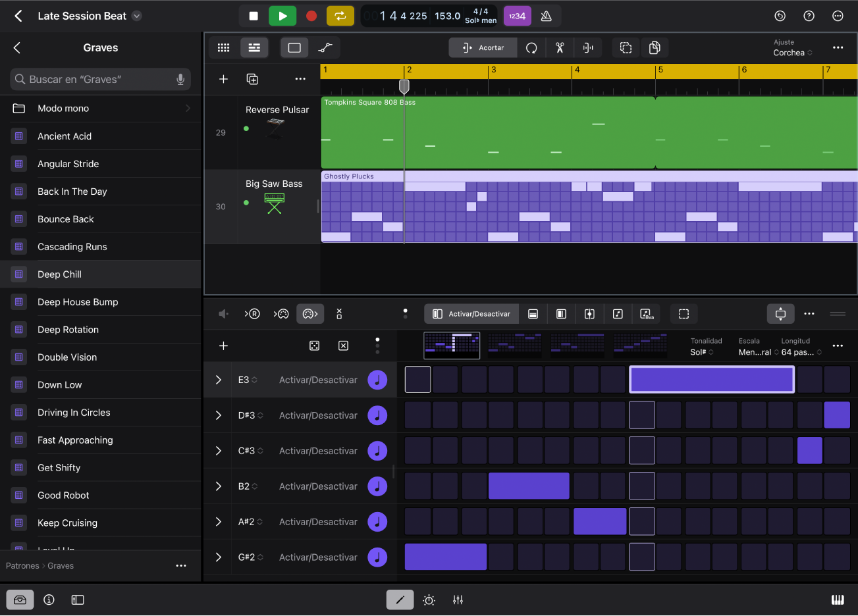Screen dimensions: 858x616
Task: Toggle the automation curve view
Action: coord(325,47)
